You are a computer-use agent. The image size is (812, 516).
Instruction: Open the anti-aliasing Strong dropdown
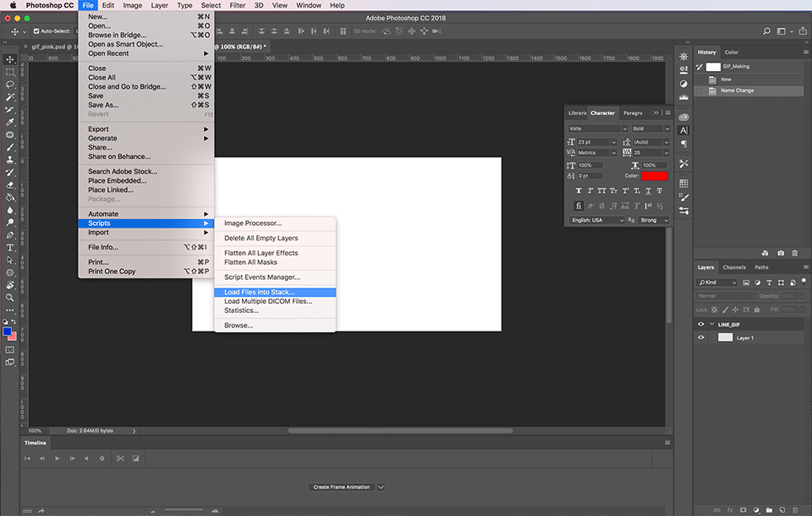(x=654, y=220)
